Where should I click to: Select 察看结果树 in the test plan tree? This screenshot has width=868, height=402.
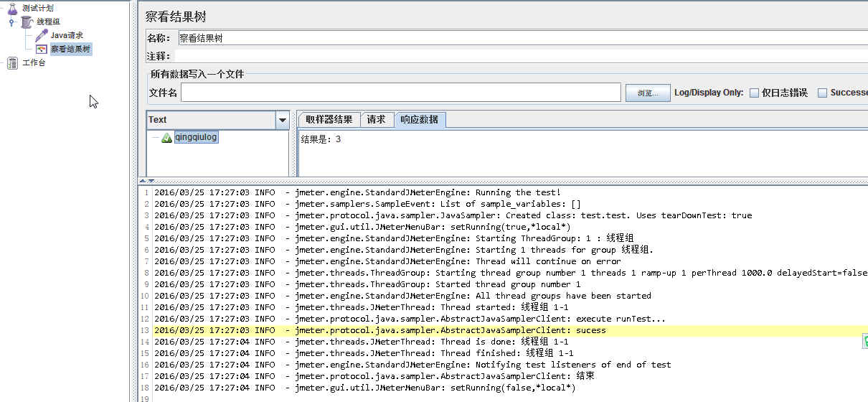coord(70,49)
